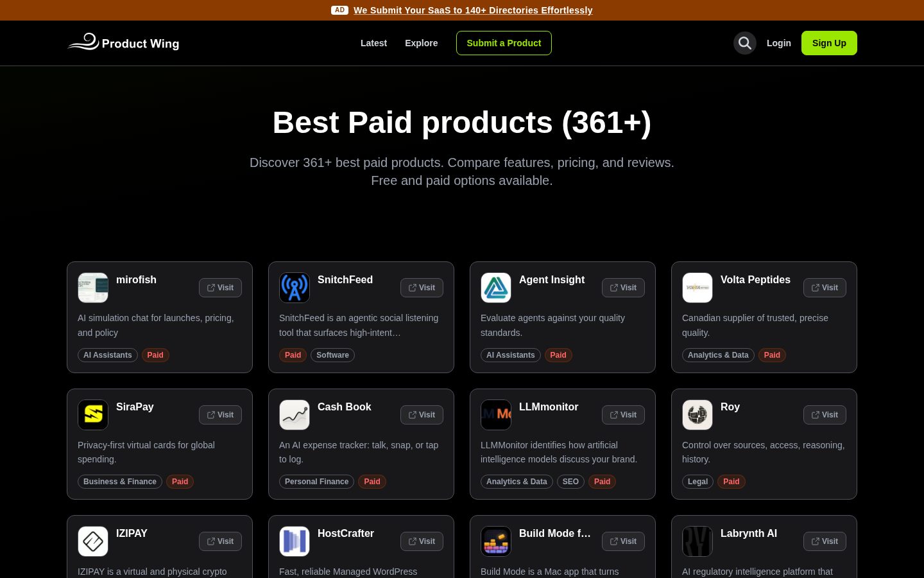Select AI Assistants tag on mirofish card
Viewport: 924px width, 578px height.
click(x=108, y=355)
